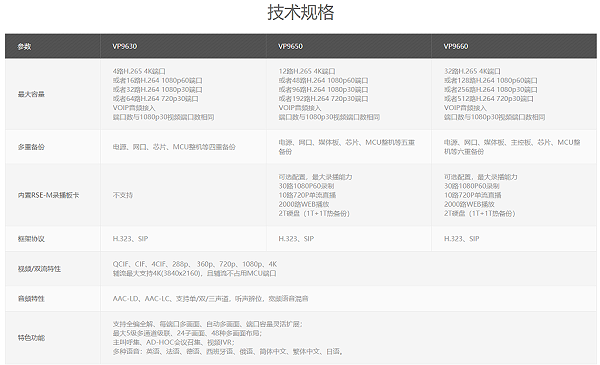
Task: Click the '音频特性' row label
Action: click(31, 299)
